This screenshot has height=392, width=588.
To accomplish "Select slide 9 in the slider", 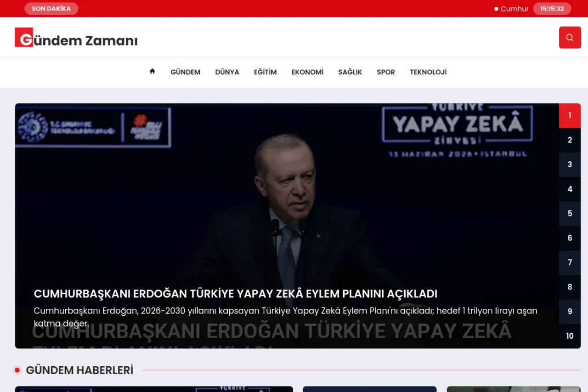I will pos(570,312).
